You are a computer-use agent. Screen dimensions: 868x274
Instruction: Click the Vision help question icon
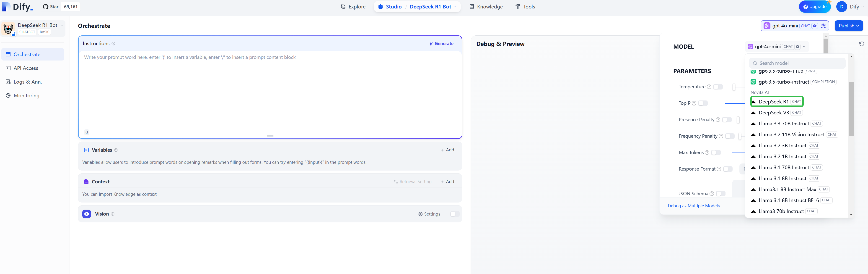coord(113,214)
